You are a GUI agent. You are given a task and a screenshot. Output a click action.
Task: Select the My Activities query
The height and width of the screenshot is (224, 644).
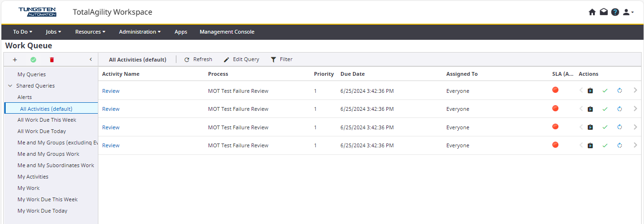tap(33, 177)
